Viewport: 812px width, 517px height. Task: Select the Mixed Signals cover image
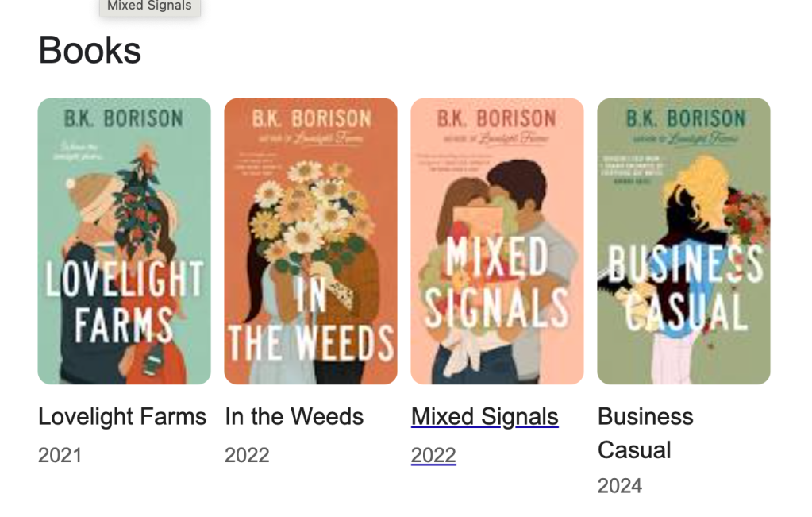(497, 241)
